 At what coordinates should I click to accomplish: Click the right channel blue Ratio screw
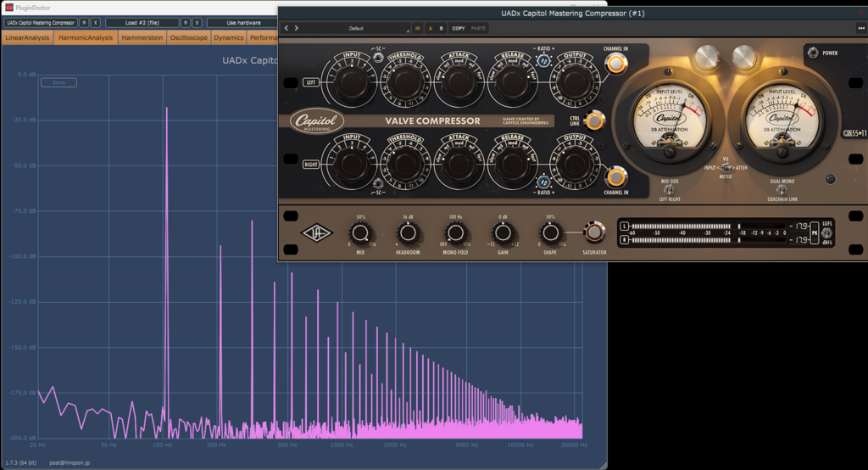click(543, 182)
